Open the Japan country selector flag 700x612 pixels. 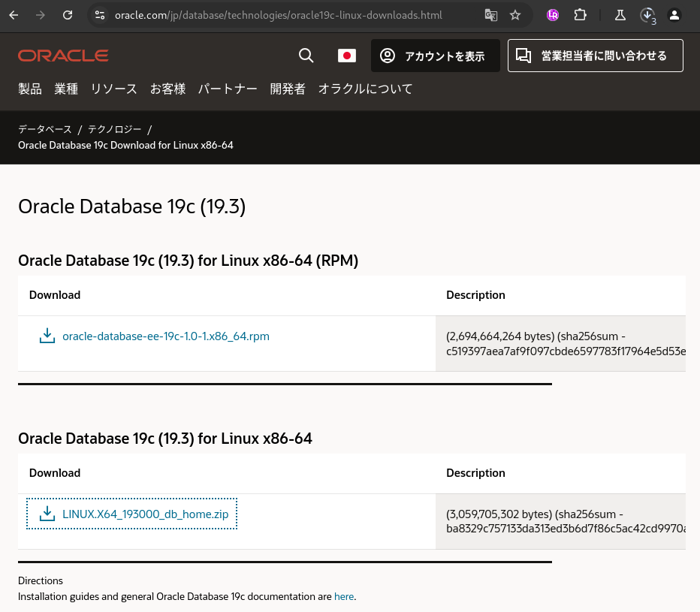point(346,55)
